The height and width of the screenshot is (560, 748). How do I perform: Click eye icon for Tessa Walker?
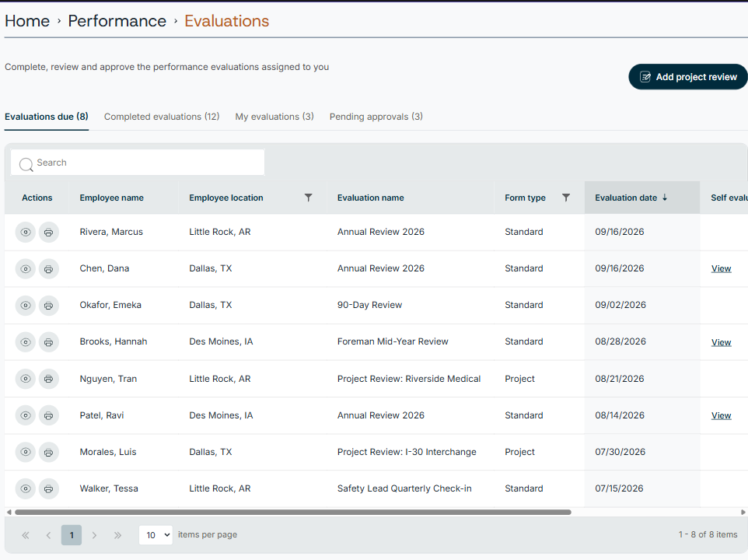26,489
